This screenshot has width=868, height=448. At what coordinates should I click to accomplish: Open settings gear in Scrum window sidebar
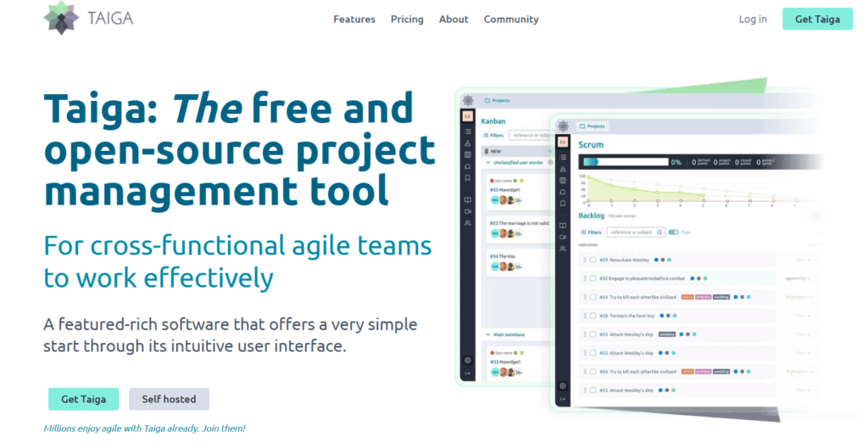coord(562,385)
